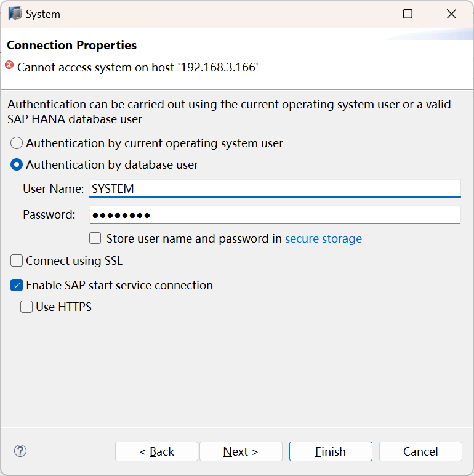This screenshot has height=476, width=474.
Task: Go to previous page with Back button
Action: (156, 451)
